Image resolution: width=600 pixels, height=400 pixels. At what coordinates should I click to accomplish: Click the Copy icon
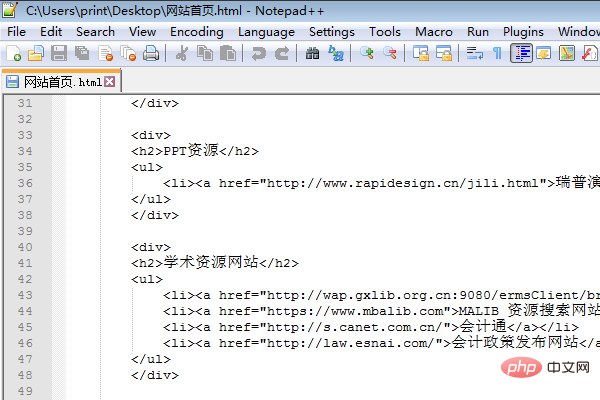[205, 53]
